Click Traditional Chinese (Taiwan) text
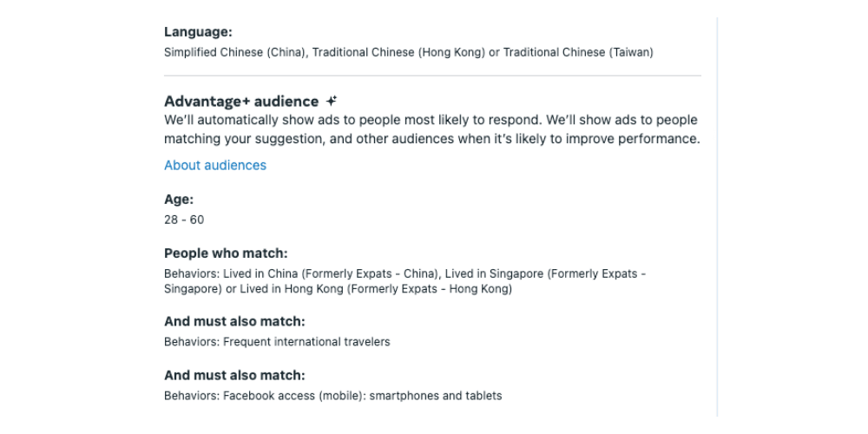The height and width of the screenshot is (434, 868). (x=578, y=53)
